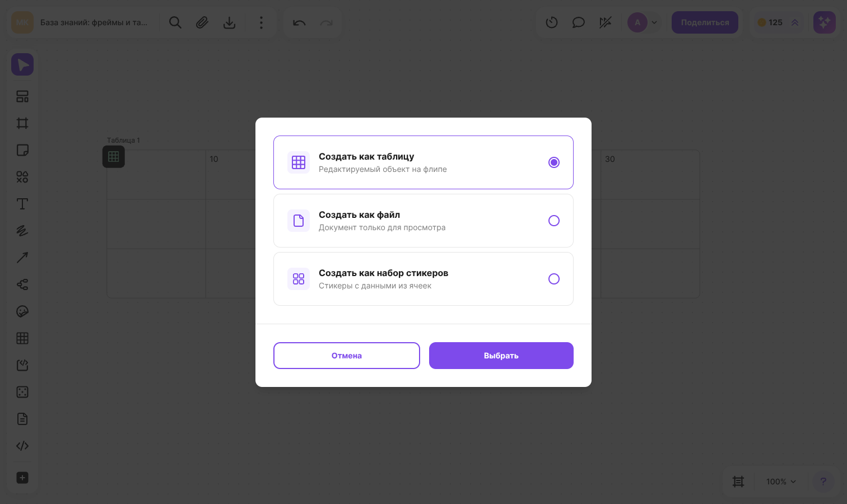The height and width of the screenshot is (504, 847).
Task: Open the version history clock icon
Action: point(552,22)
